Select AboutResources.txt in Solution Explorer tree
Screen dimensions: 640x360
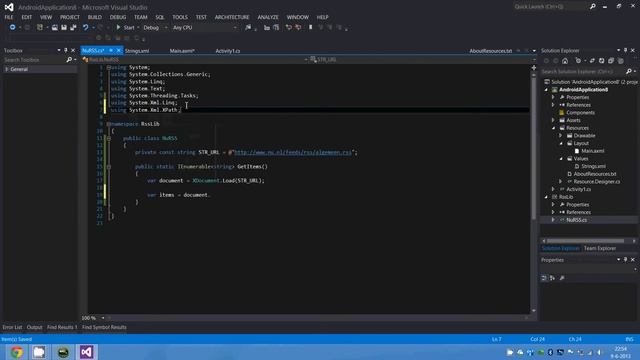tap(595, 174)
